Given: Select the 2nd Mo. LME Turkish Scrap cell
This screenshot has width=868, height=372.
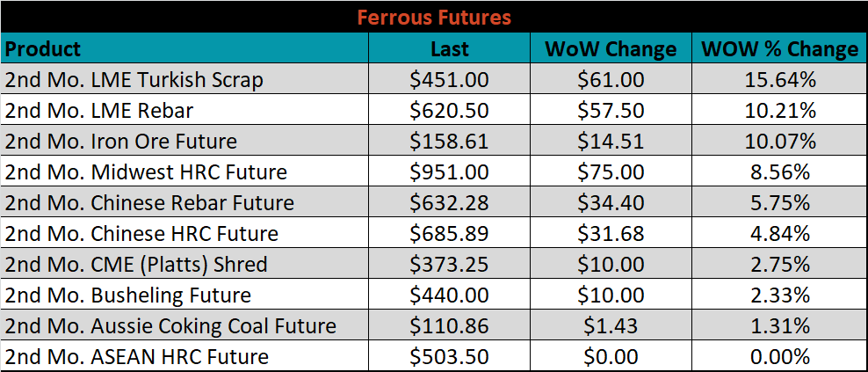Looking at the screenshot, I should coord(184,79).
